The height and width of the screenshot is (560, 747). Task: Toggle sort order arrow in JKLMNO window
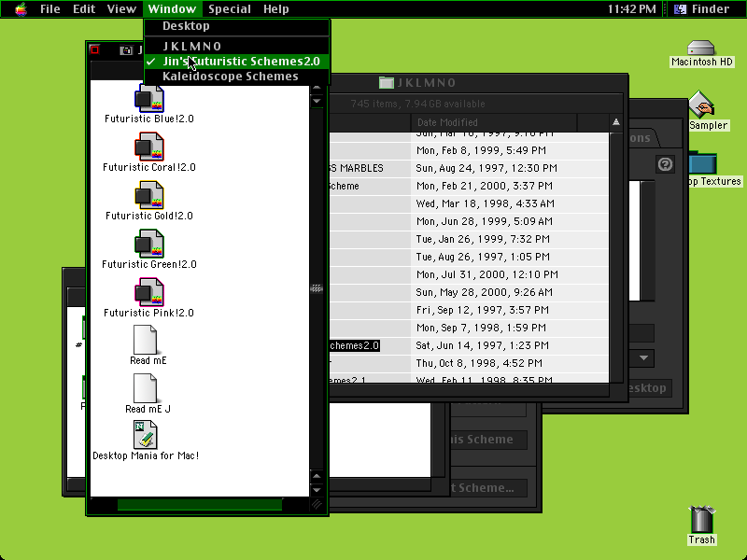coord(616,122)
